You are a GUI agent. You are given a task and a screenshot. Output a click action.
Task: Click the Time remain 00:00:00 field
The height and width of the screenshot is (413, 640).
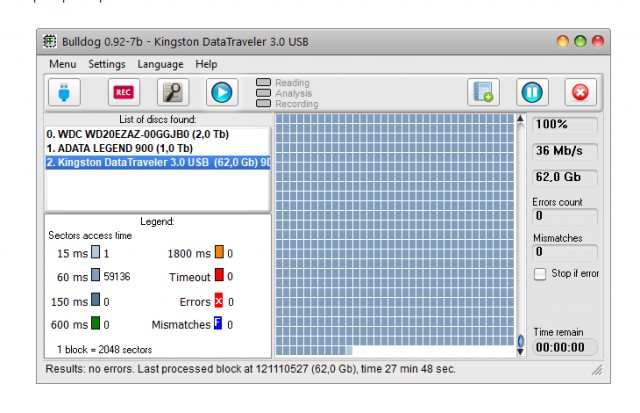565,347
